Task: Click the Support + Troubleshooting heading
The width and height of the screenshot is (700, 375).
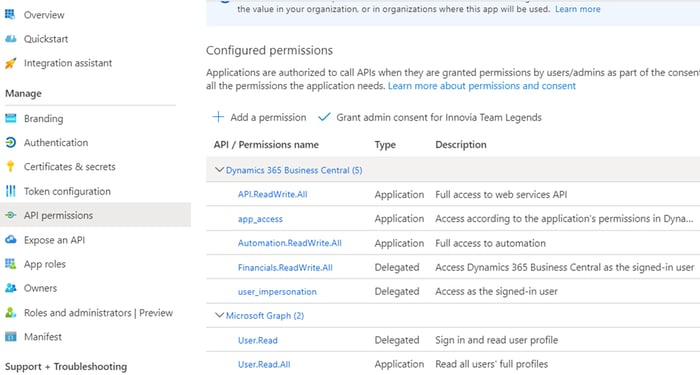Action: point(66,367)
